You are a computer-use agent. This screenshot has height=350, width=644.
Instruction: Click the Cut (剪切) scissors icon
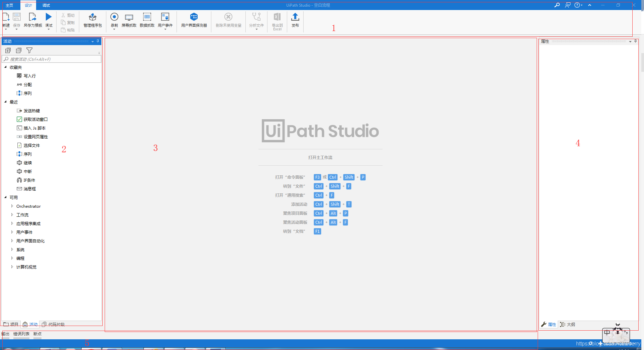coord(63,15)
